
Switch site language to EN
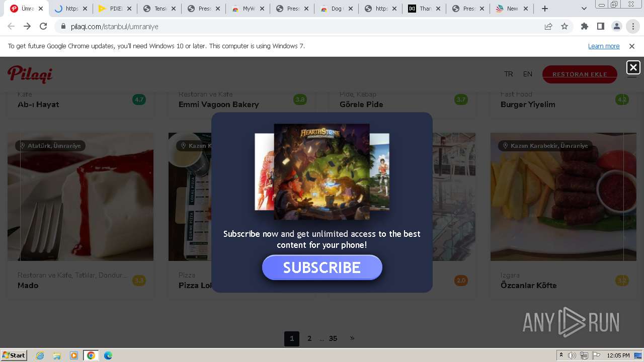click(x=528, y=74)
